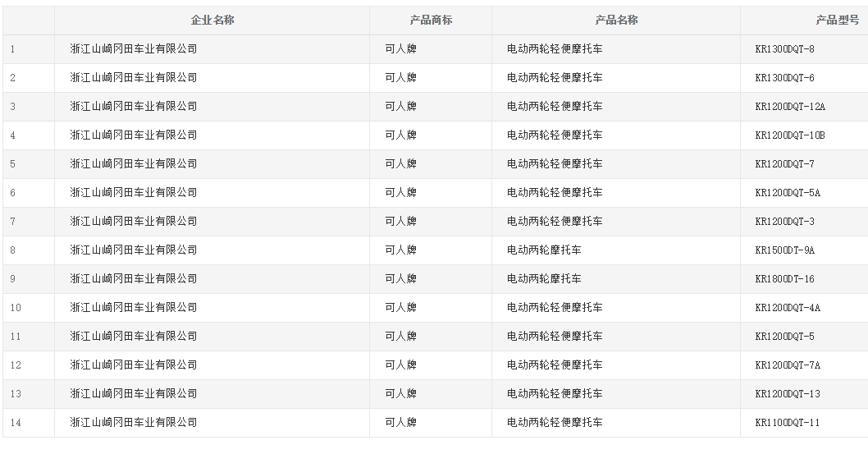The height and width of the screenshot is (454, 868).
Task: Click row number 5 cell
Action: tap(29, 164)
